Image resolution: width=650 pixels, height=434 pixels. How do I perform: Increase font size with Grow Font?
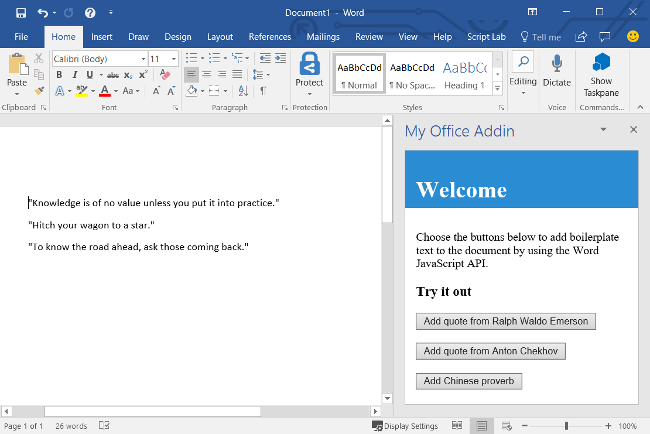(x=156, y=91)
